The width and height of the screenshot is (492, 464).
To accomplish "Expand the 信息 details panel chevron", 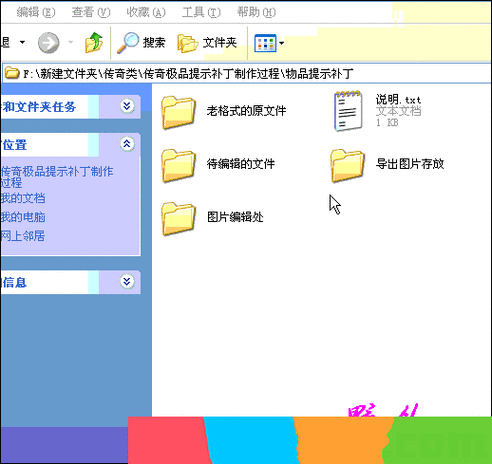I will 127,282.
